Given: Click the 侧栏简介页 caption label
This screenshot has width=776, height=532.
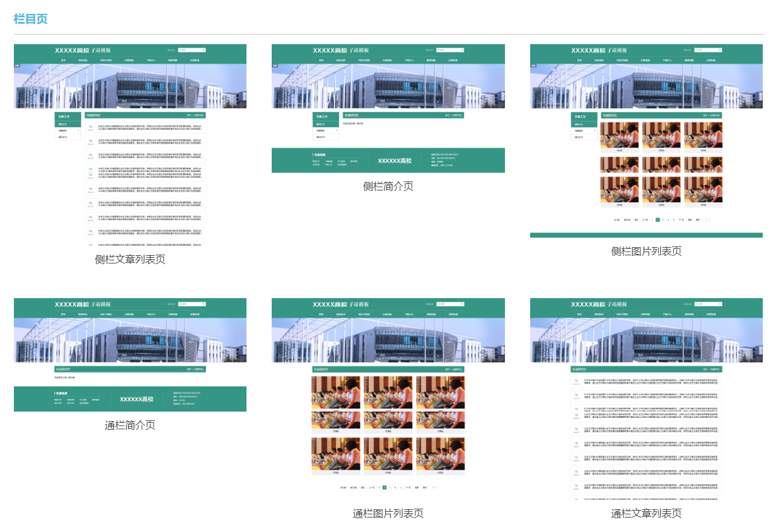Looking at the screenshot, I should [x=388, y=187].
